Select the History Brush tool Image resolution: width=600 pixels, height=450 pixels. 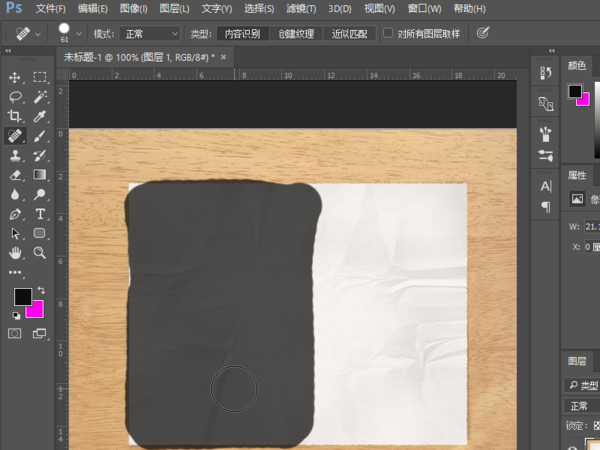39,155
